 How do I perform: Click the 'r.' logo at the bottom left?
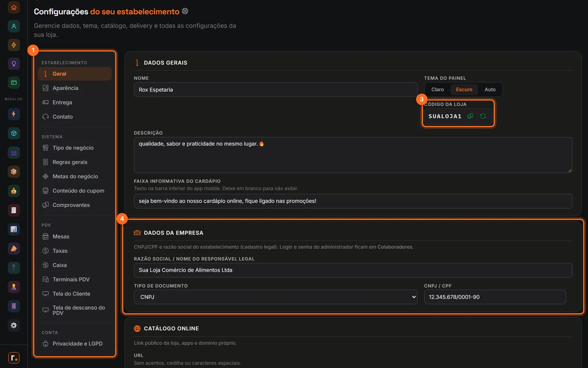coord(14,357)
